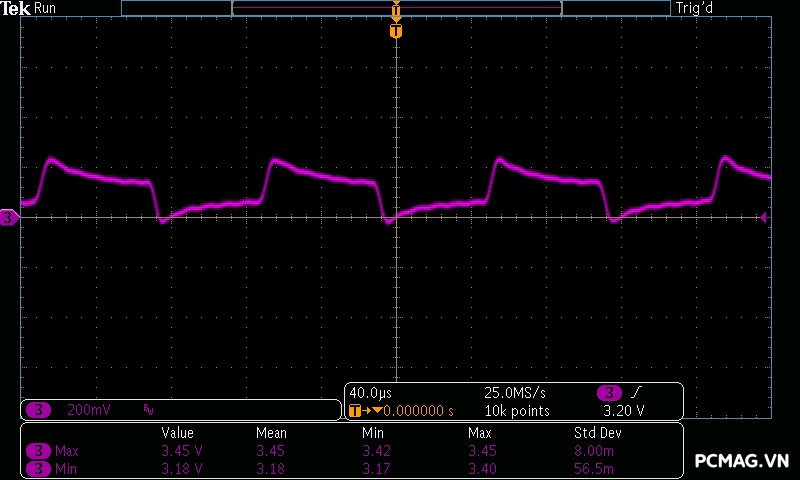Click the channel 3 badge for Max measurement
The height and width of the screenshot is (480, 800).
(38, 451)
